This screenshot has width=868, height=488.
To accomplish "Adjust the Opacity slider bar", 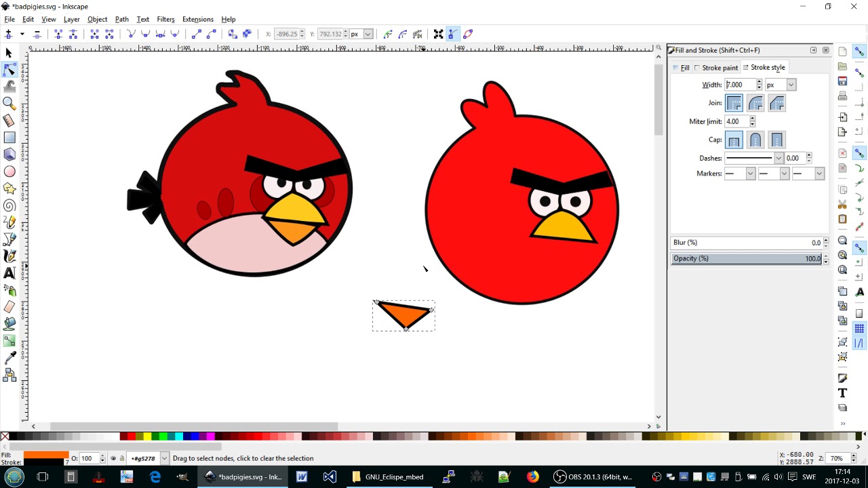I will [x=746, y=258].
